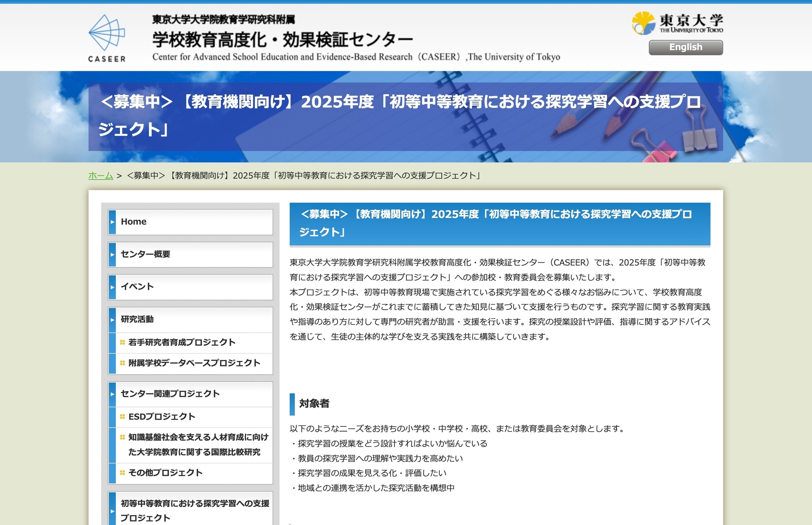Viewport: 812px width, 525px height.
Task: Click bullet icon next to 附属学校データベースプロジェクト
Action: (x=123, y=363)
